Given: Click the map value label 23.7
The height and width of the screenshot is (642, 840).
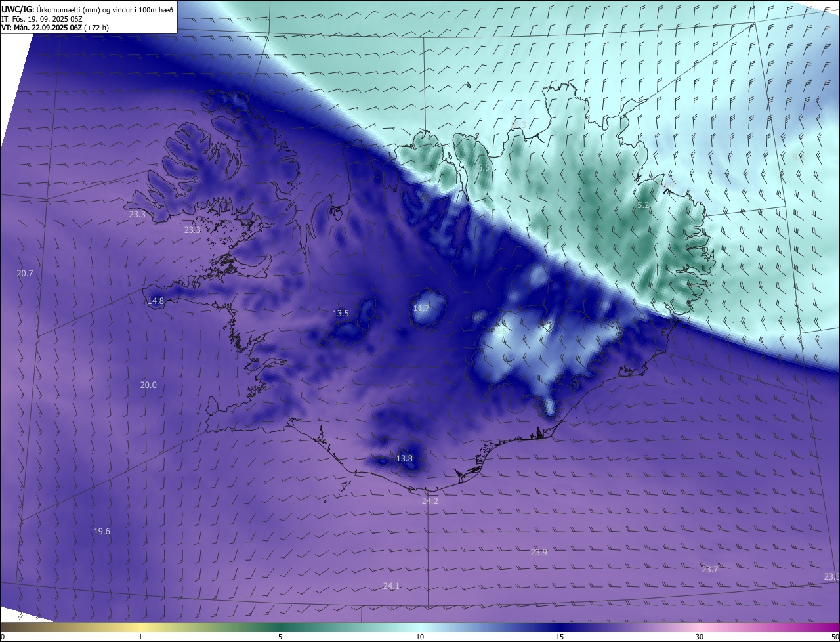Looking at the screenshot, I should coord(710,569).
